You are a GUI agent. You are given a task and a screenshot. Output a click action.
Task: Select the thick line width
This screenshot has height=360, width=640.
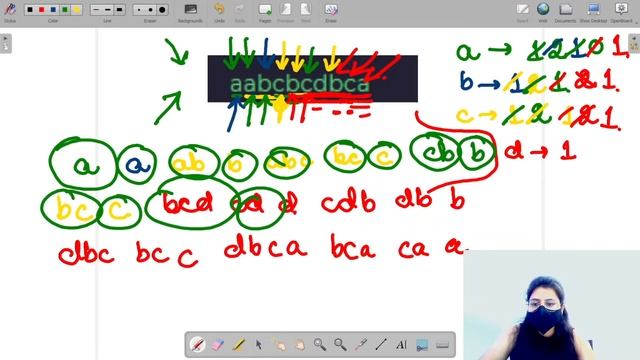click(119, 10)
